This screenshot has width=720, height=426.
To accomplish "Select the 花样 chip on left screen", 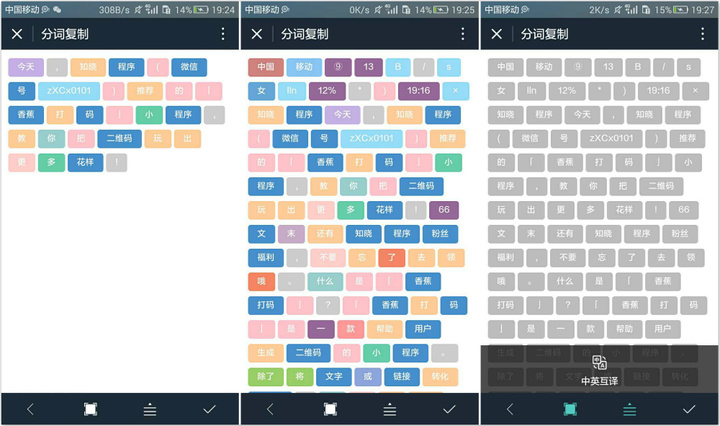I will tap(85, 163).
